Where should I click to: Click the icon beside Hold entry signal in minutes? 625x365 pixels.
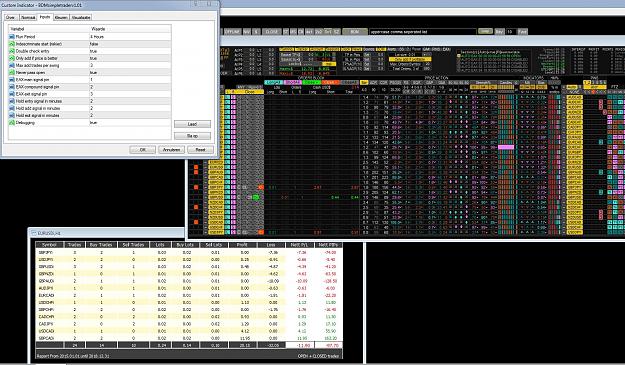12,101
